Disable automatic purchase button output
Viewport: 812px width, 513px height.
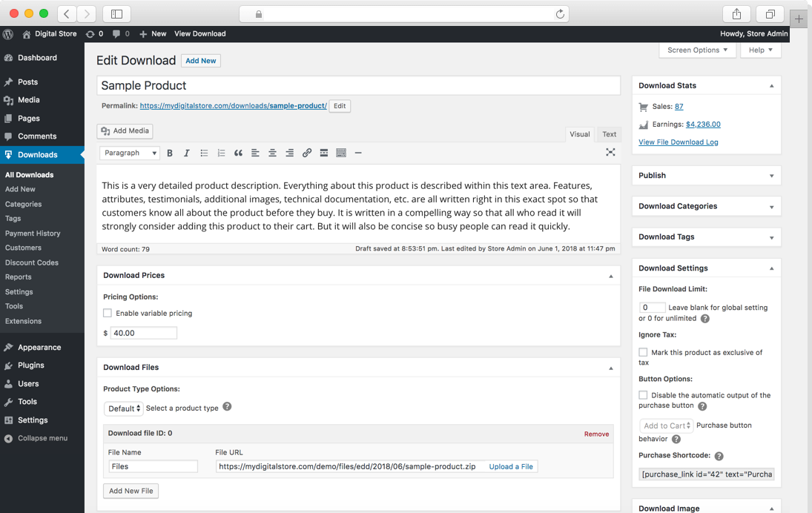pyautogui.click(x=643, y=396)
